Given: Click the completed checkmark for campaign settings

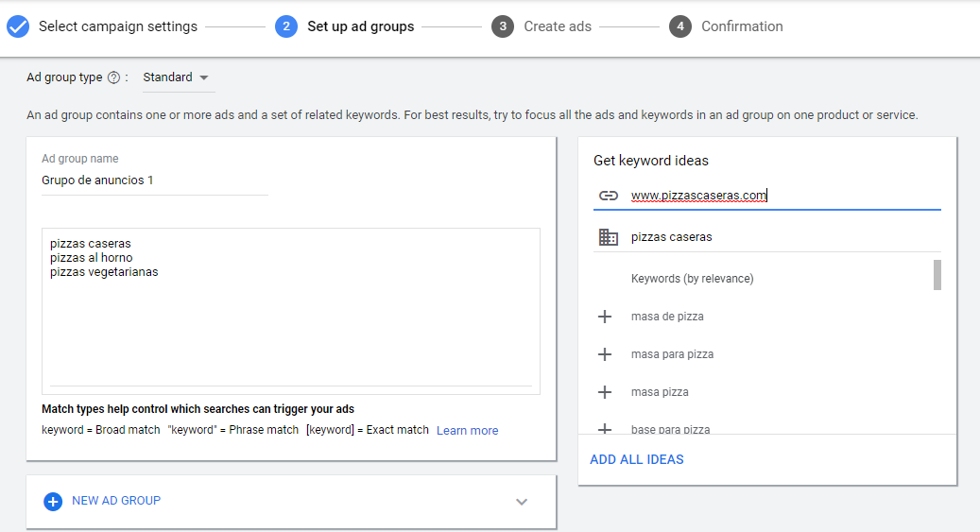Looking at the screenshot, I should (18, 26).
